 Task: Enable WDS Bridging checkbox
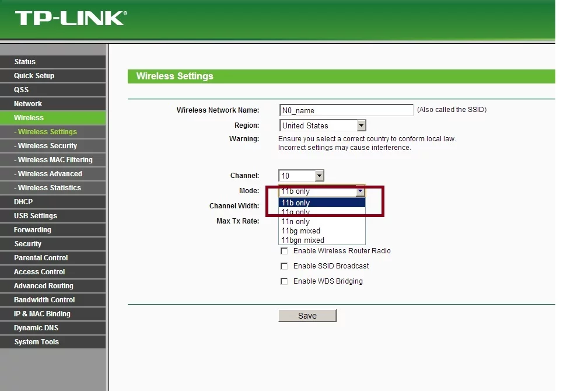pyautogui.click(x=284, y=281)
